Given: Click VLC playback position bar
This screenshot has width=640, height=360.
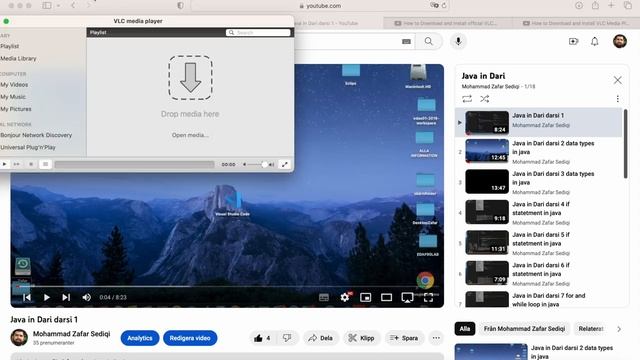Looking at the screenshot, I should tap(134, 164).
